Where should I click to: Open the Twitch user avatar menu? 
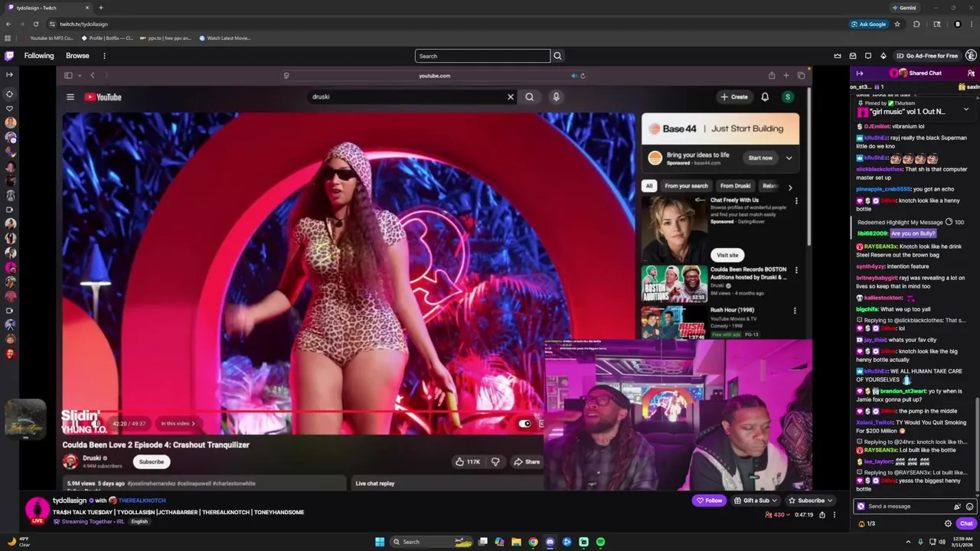click(971, 55)
